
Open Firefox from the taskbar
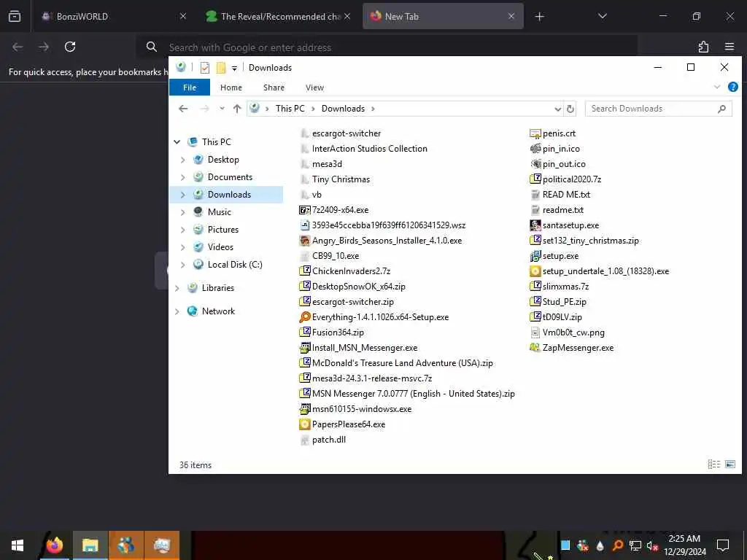coord(54,545)
